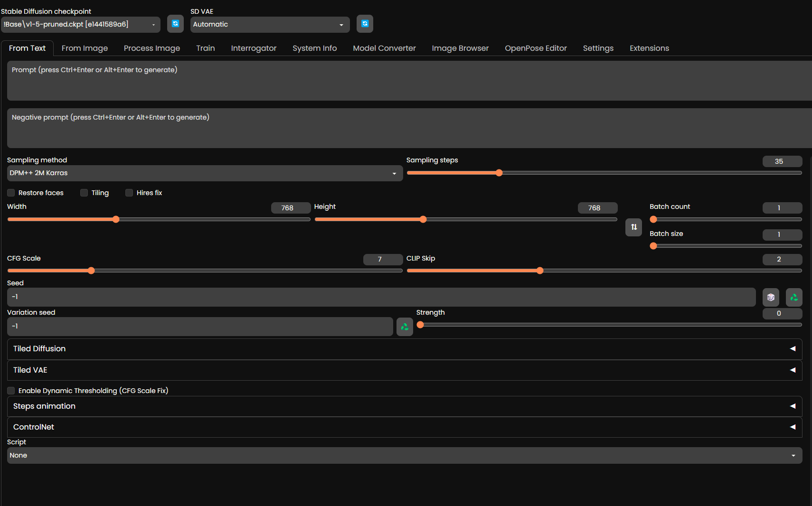
Task: Click the CFG Scale slider handle
Action: click(x=91, y=271)
